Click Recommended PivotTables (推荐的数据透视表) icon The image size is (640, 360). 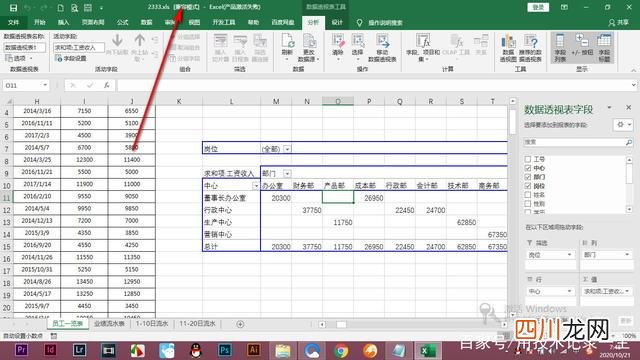(x=530, y=47)
